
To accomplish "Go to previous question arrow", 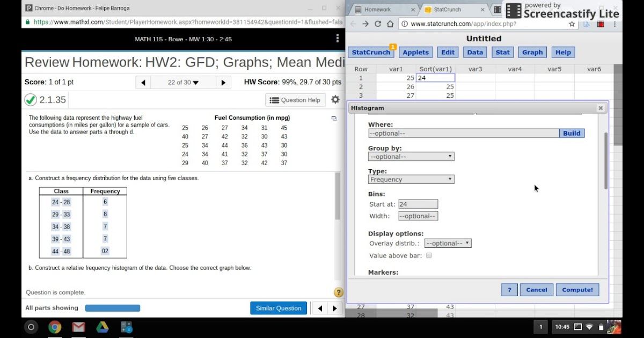I will (143, 83).
